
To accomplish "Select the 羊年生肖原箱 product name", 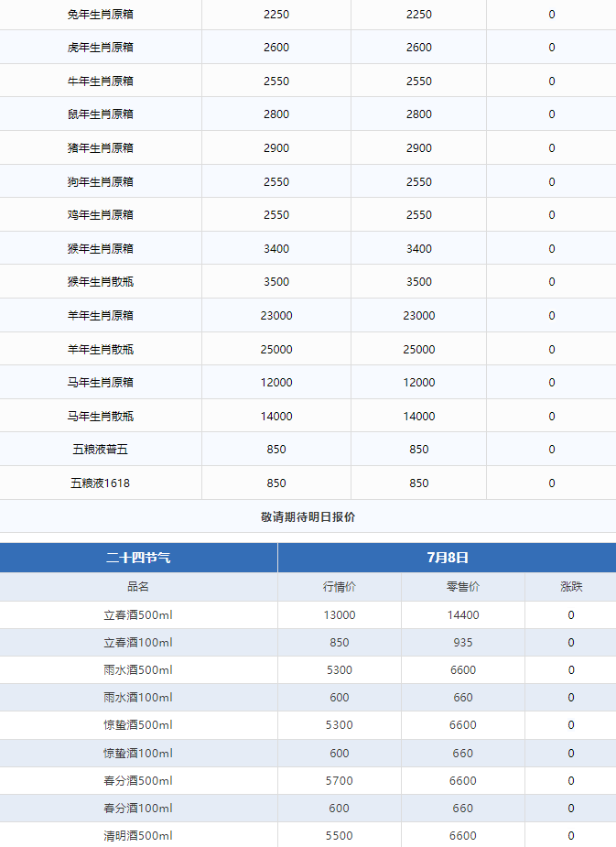I will (x=101, y=316).
